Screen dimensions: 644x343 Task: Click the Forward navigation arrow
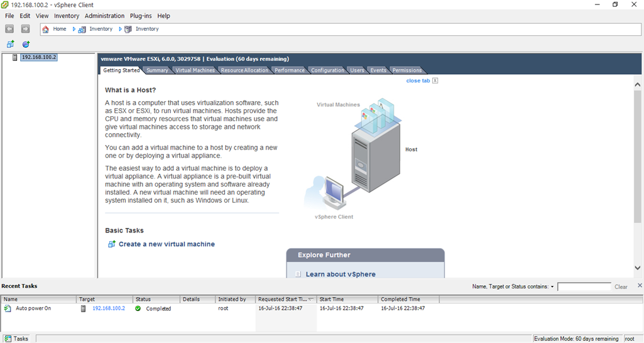[26, 29]
